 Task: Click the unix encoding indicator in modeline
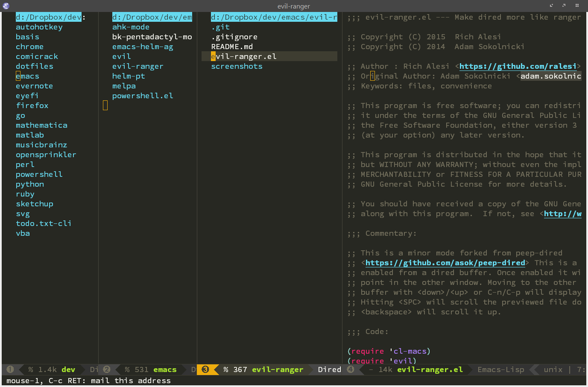[x=553, y=369]
